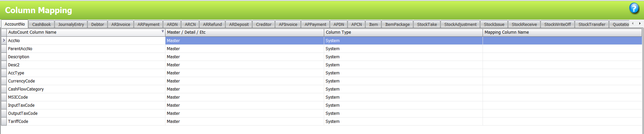Select the ARPayment tab
644x134 pixels.
148,24
